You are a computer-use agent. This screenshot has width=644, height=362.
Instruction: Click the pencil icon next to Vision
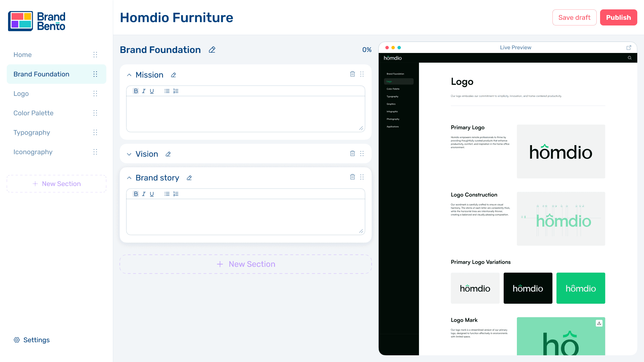168,154
